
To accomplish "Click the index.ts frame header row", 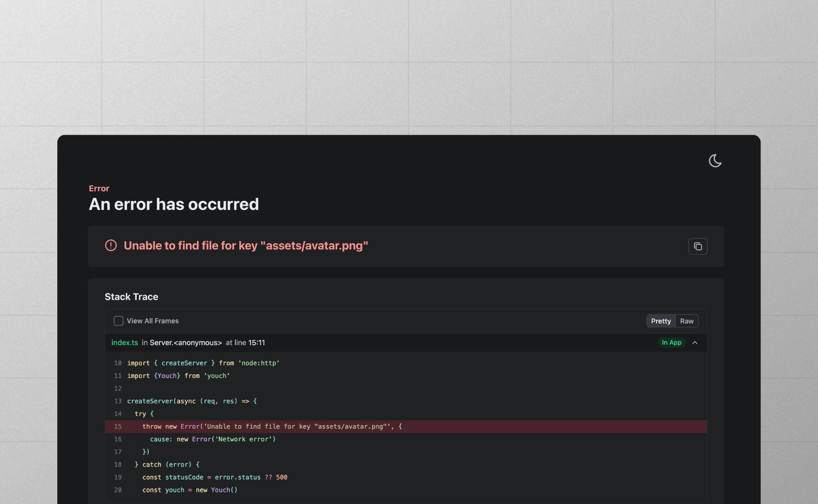I will click(x=405, y=343).
